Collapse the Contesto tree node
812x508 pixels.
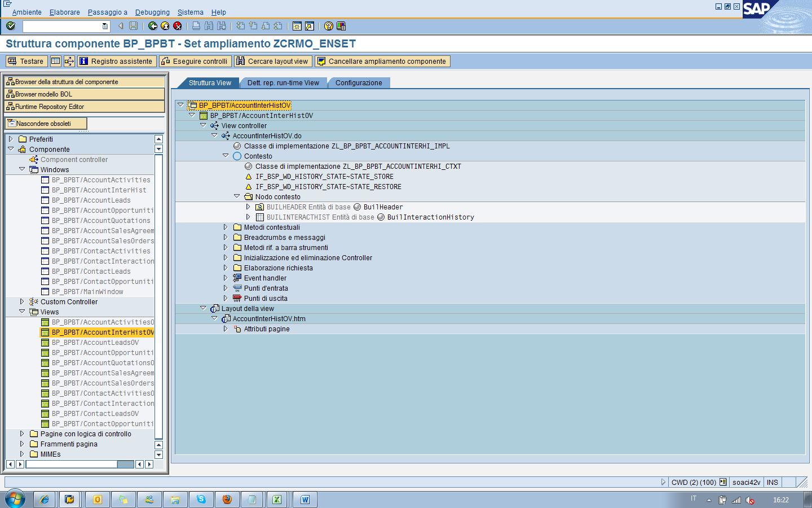(226, 156)
